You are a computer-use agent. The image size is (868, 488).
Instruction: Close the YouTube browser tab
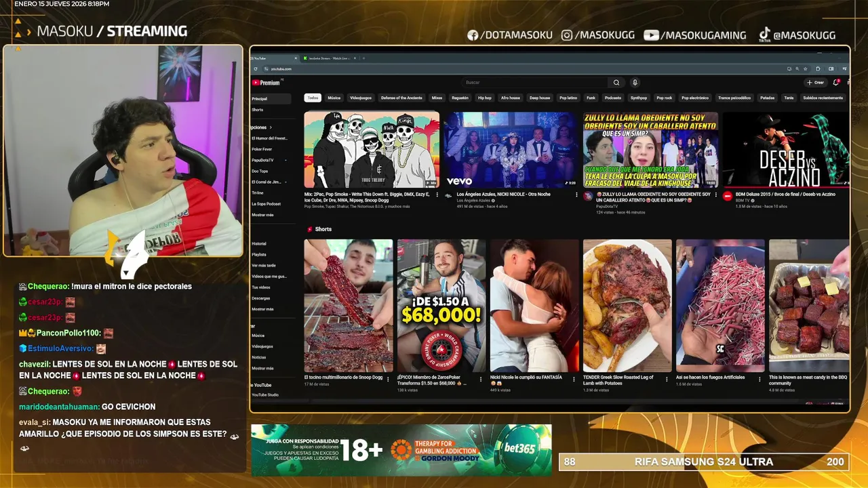296,58
